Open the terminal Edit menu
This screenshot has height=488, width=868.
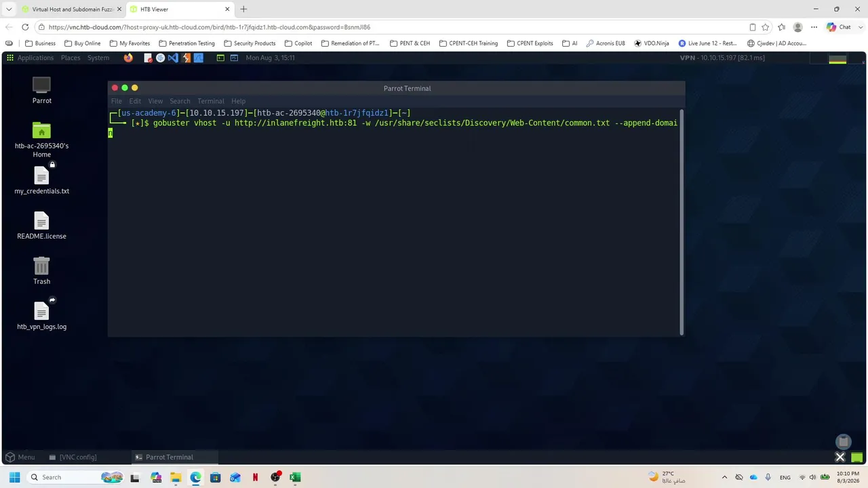click(135, 101)
